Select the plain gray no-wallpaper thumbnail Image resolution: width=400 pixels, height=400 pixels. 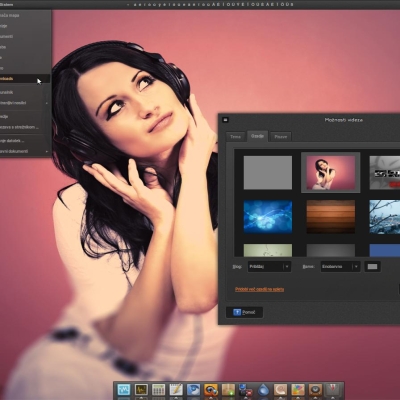coord(268,173)
